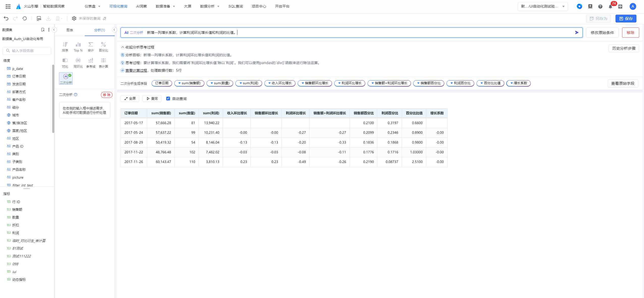Click the dataset add-file icon

(x=43, y=30)
